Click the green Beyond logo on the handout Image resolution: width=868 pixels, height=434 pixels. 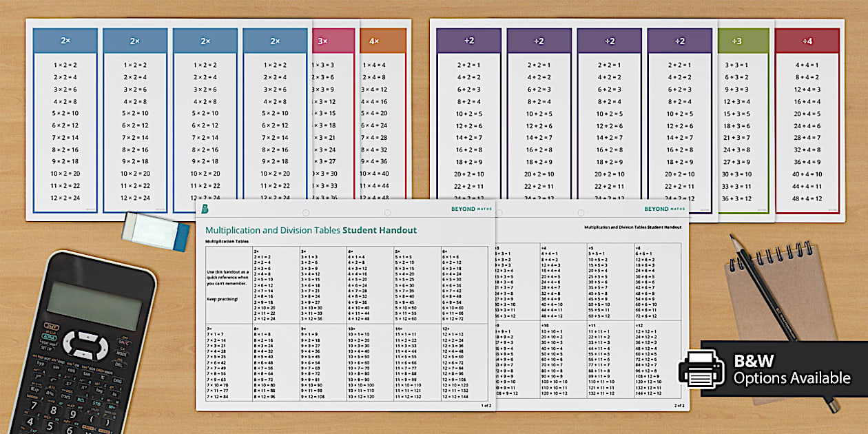[205, 209]
